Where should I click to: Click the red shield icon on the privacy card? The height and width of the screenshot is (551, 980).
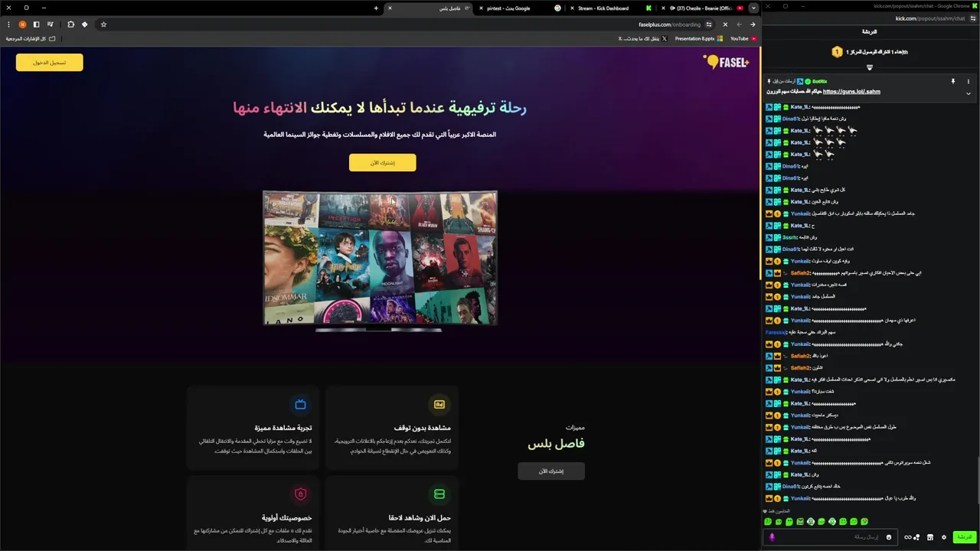point(300,494)
